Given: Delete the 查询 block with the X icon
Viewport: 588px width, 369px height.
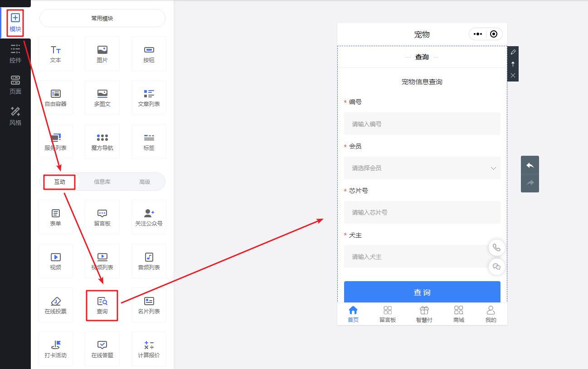Looking at the screenshot, I should tap(513, 76).
